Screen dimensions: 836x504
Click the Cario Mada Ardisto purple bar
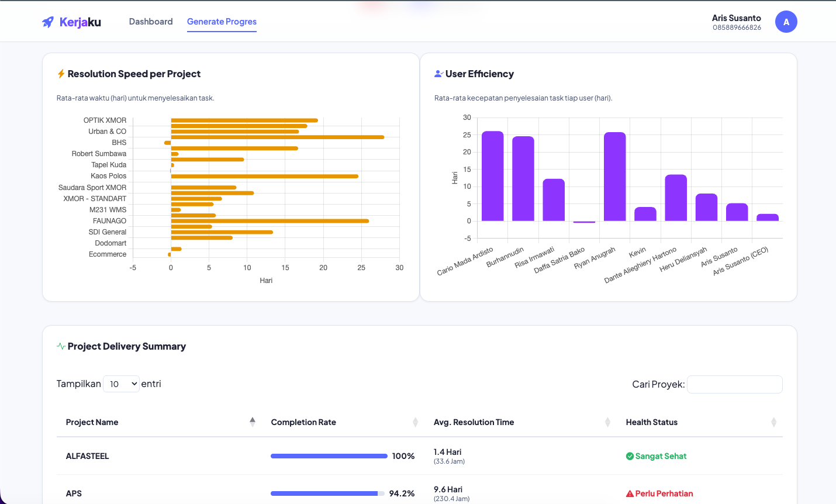492,176
